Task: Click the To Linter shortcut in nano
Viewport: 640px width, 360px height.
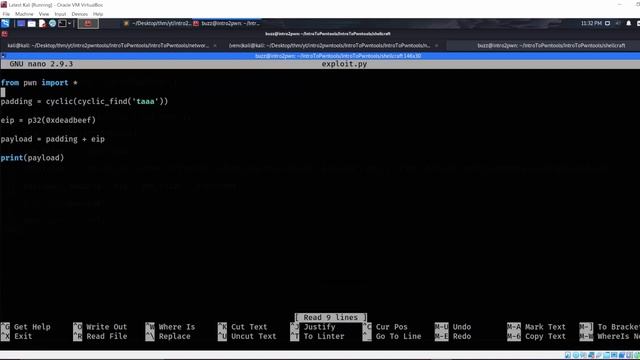Action: point(318,336)
